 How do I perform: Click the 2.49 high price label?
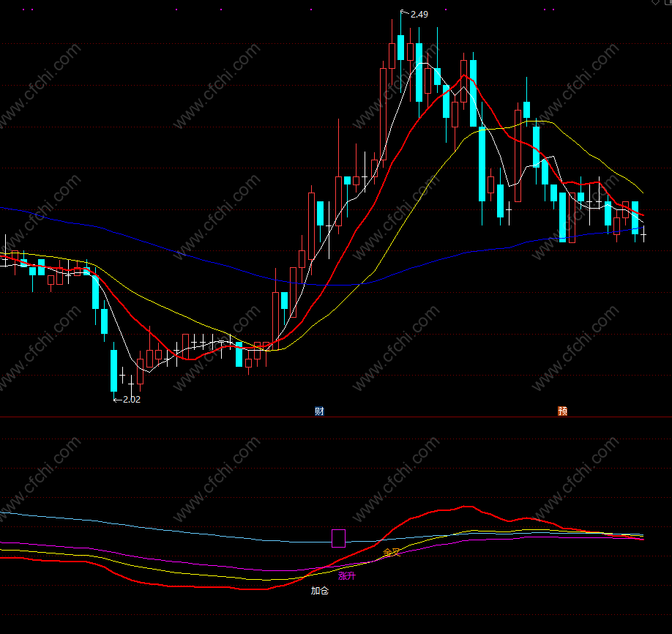coord(419,15)
